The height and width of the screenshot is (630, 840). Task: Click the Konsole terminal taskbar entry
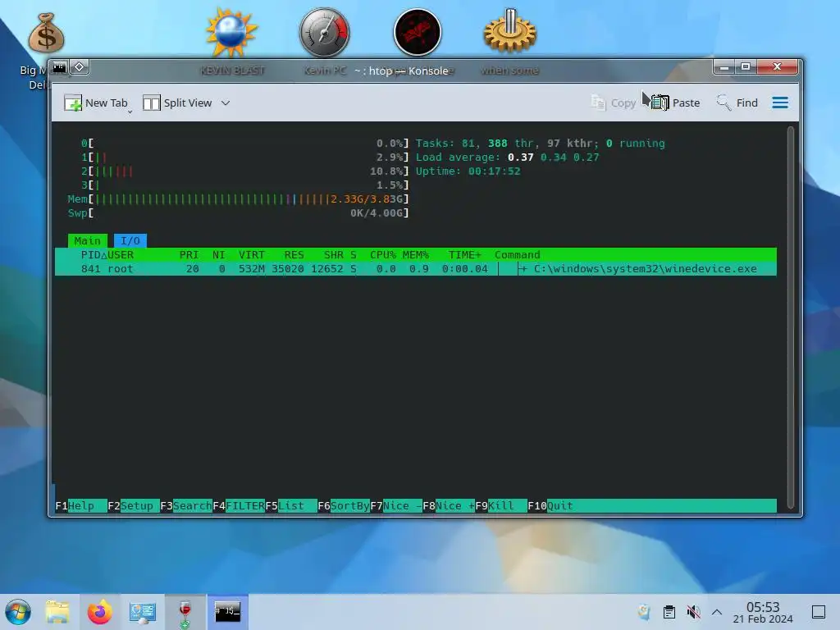pyautogui.click(x=228, y=612)
